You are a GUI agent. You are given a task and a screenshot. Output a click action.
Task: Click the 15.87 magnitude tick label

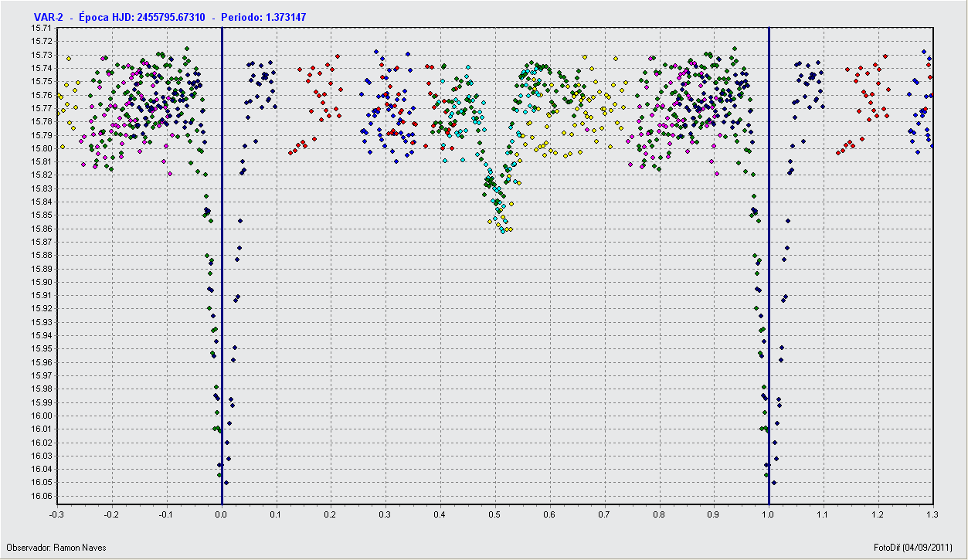click(42, 242)
